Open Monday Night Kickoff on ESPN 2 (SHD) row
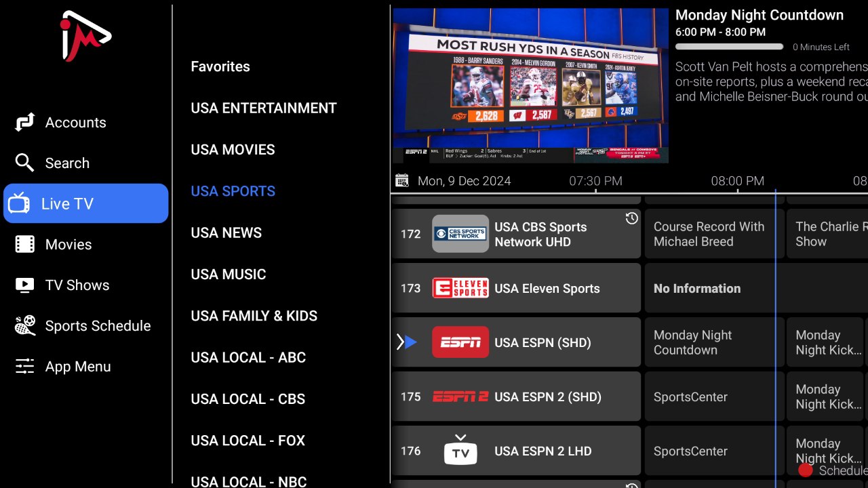This screenshot has height=488, width=868. pyautogui.click(x=826, y=396)
